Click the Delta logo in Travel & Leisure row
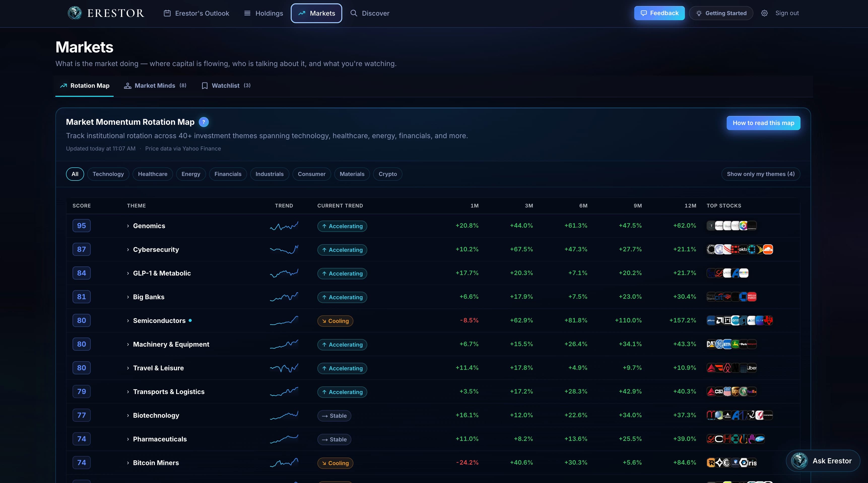This screenshot has height=483, width=868. (711, 368)
